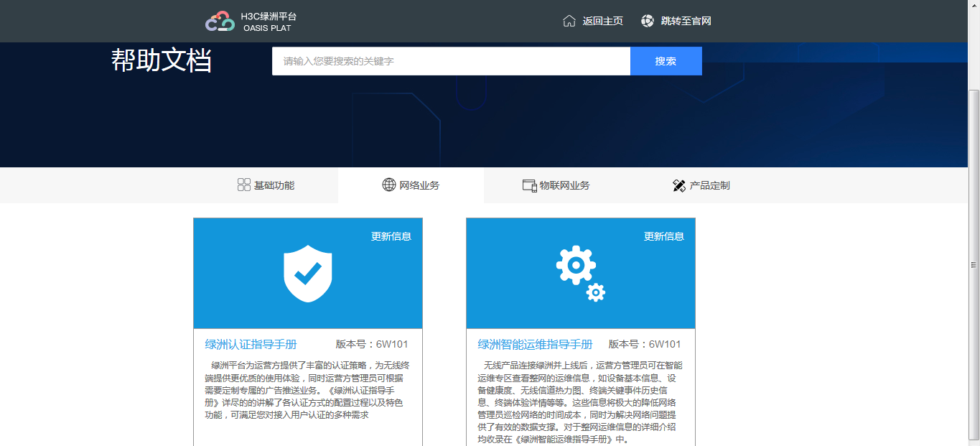Click the globe icon beside 跳转至官网

[648, 21]
